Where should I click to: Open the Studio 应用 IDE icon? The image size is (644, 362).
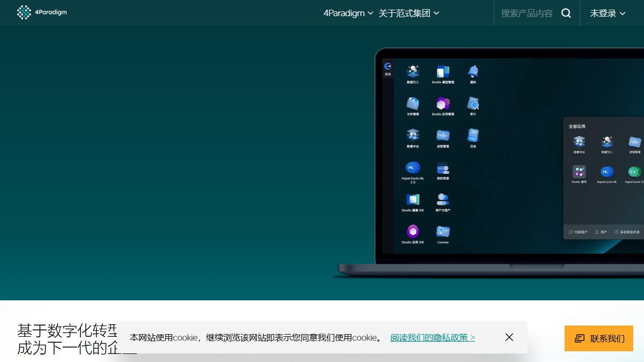pyautogui.click(x=413, y=234)
